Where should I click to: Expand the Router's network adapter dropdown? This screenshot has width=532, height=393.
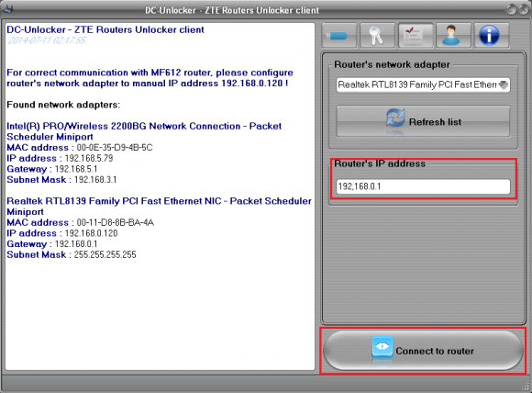(423, 84)
